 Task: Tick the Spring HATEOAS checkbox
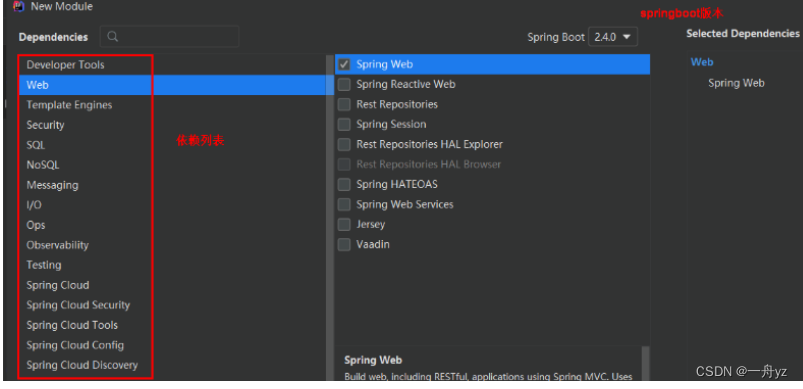pyautogui.click(x=344, y=184)
